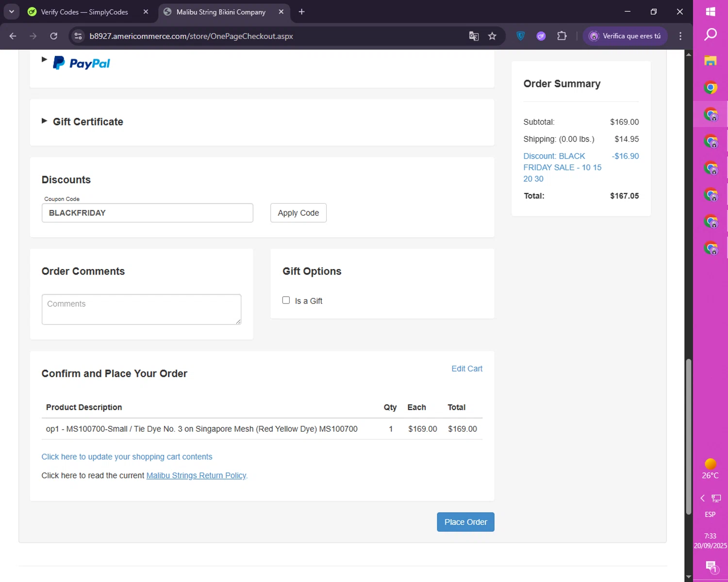Apply the coupon code
This screenshot has width=728, height=582.
point(298,213)
